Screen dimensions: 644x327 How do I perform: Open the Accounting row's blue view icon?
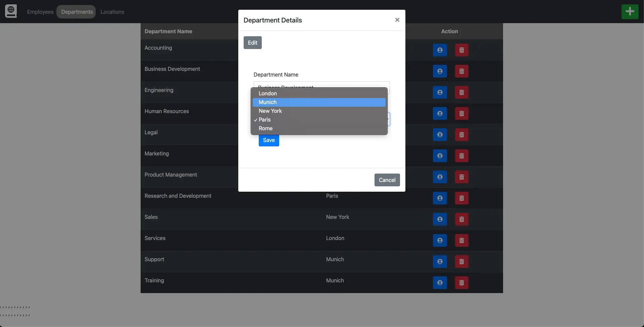[440, 50]
